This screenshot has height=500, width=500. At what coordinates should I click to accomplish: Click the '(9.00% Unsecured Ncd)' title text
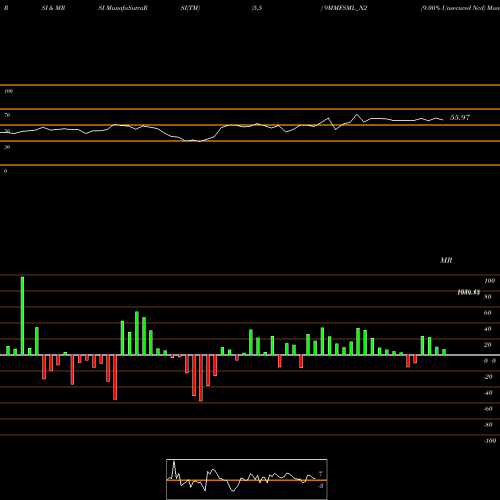pyautogui.click(x=453, y=8)
